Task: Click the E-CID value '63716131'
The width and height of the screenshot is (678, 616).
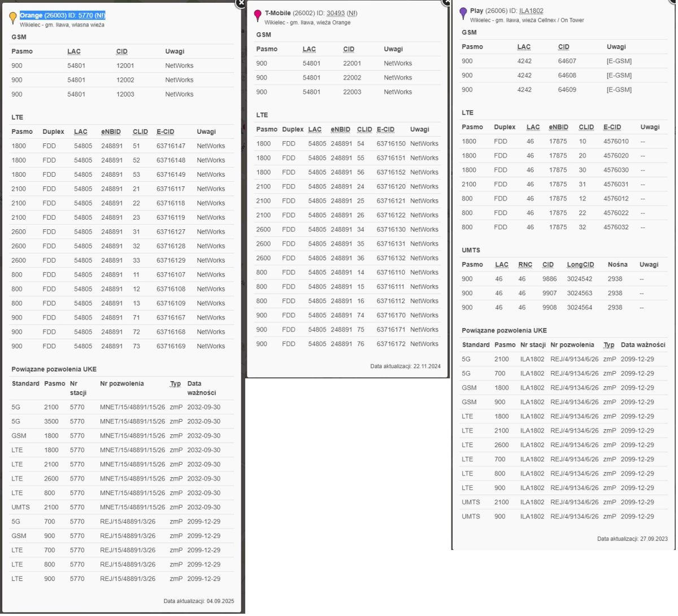Action: pyautogui.click(x=392, y=244)
